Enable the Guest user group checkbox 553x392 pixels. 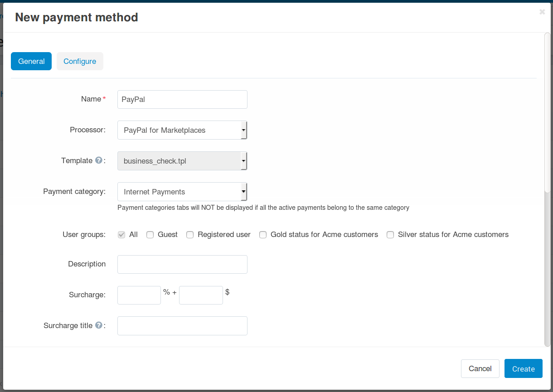[150, 235]
